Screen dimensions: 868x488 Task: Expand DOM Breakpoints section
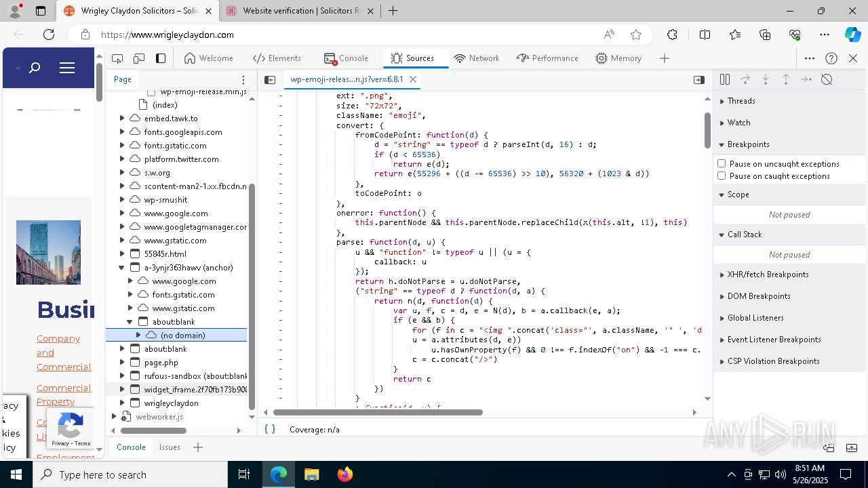point(791,296)
